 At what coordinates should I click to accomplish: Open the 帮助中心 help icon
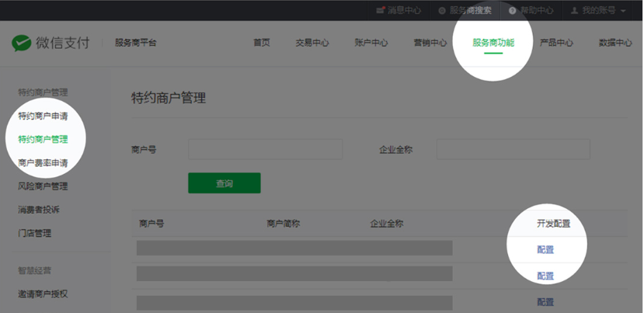click(513, 11)
